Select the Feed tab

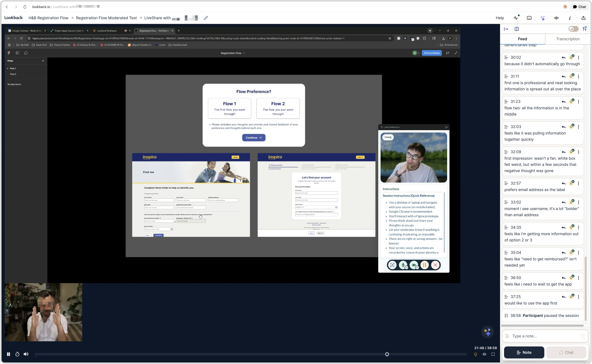pos(522,39)
